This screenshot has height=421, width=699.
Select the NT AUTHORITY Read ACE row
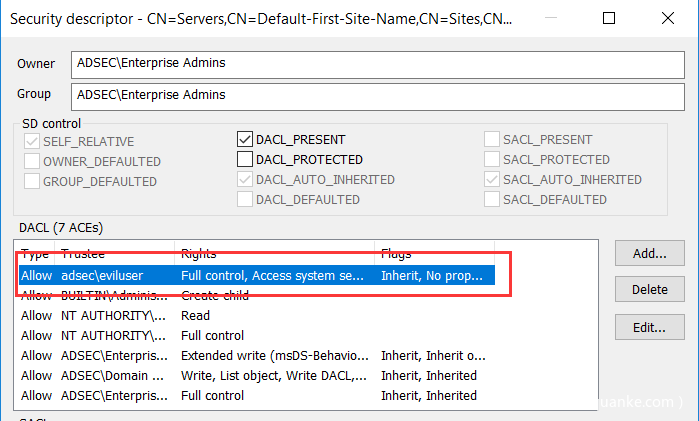coord(257,315)
